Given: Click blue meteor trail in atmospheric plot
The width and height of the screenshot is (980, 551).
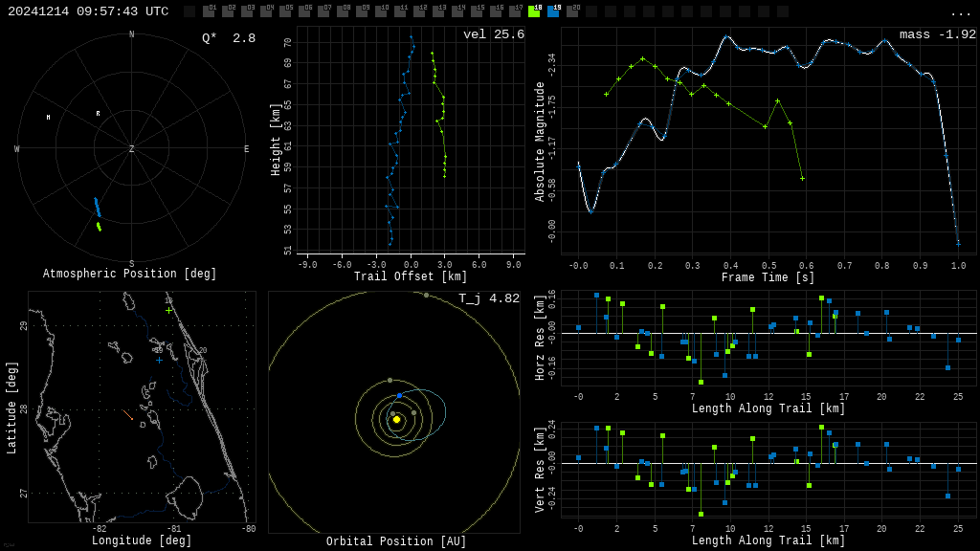Looking at the screenshot, I should pyautogui.click(x=97, y=208).
